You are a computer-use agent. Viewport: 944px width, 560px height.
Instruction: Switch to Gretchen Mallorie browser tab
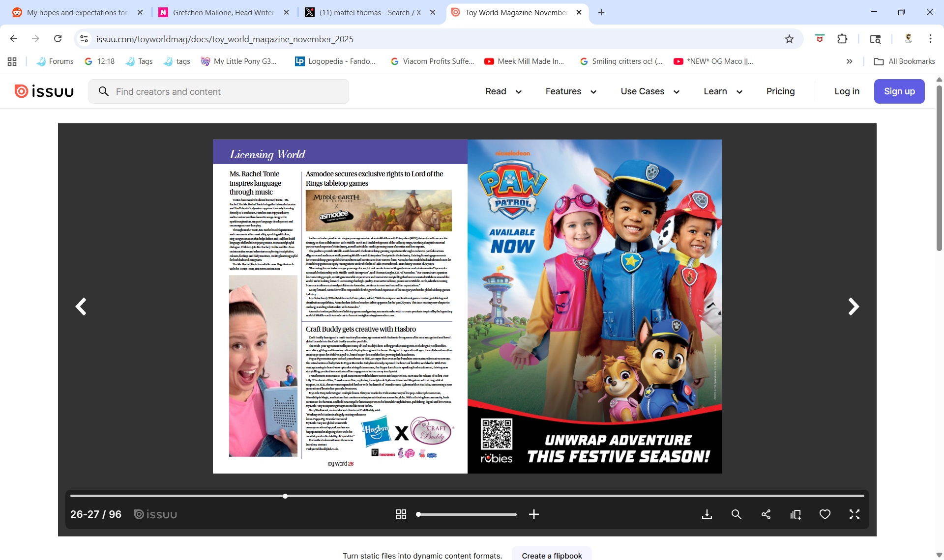tap(223, 12)
